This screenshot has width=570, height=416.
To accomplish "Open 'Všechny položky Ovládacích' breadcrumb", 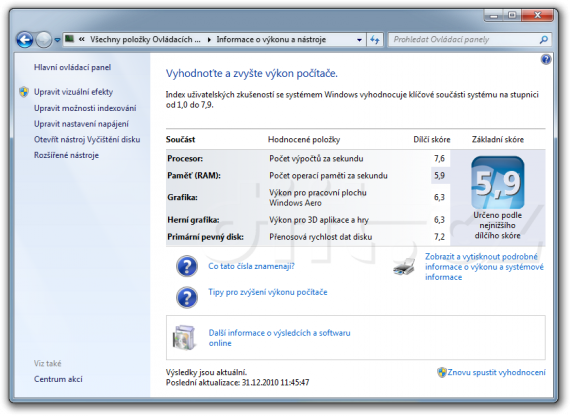I will click(145, 39).
